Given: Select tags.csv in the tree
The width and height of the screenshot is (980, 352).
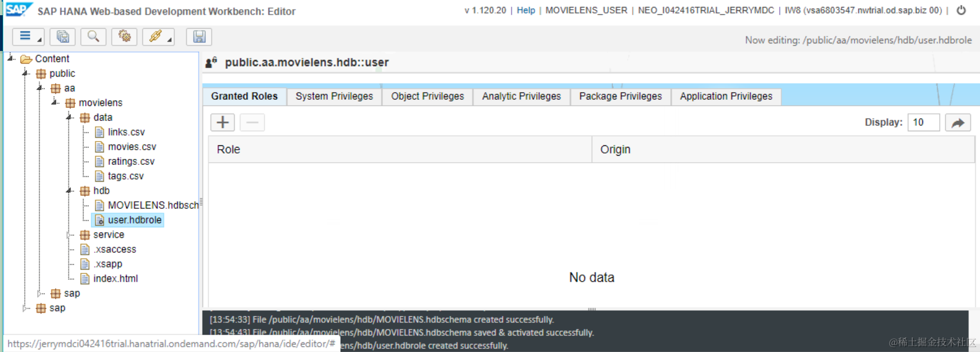Looking at the screenshot, I should (x=126, y=176).
